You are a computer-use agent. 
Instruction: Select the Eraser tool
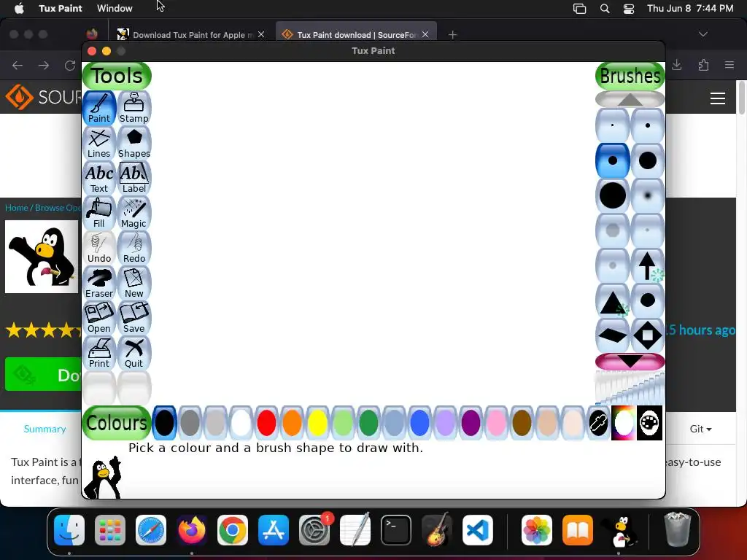pyautogui.click(x=99, y=283)
